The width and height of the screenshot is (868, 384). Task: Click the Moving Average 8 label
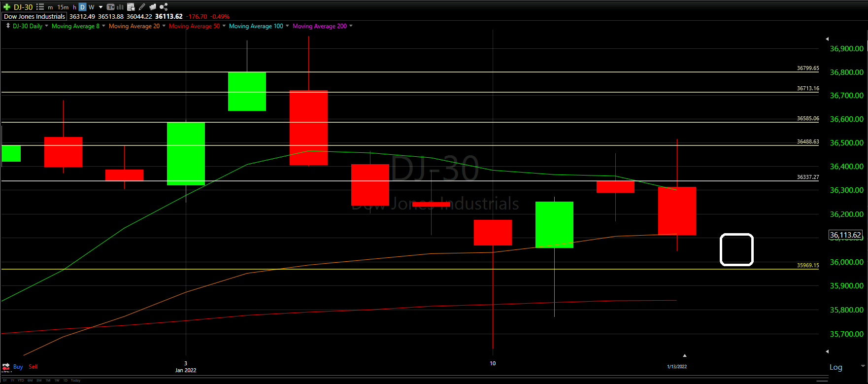pos(75,26)
